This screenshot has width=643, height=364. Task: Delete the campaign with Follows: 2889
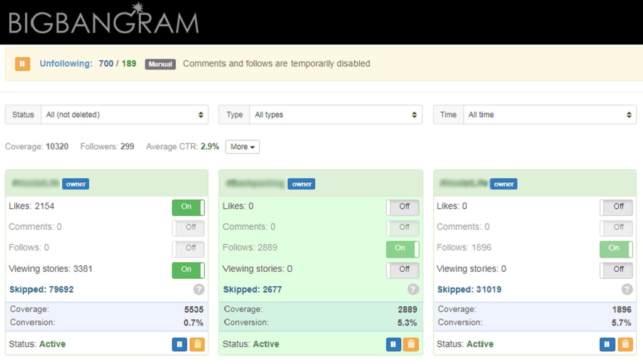click(x=411, y=345)
